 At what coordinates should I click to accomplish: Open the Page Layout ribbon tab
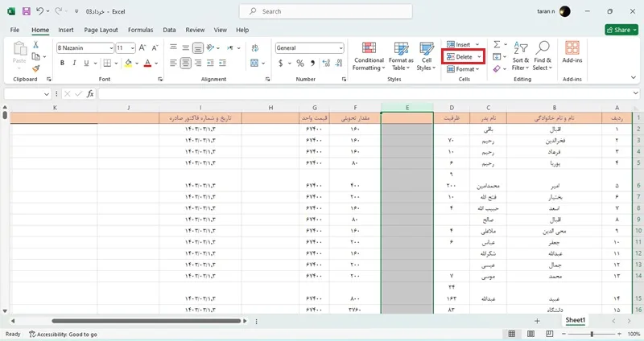tap(101, 30)
